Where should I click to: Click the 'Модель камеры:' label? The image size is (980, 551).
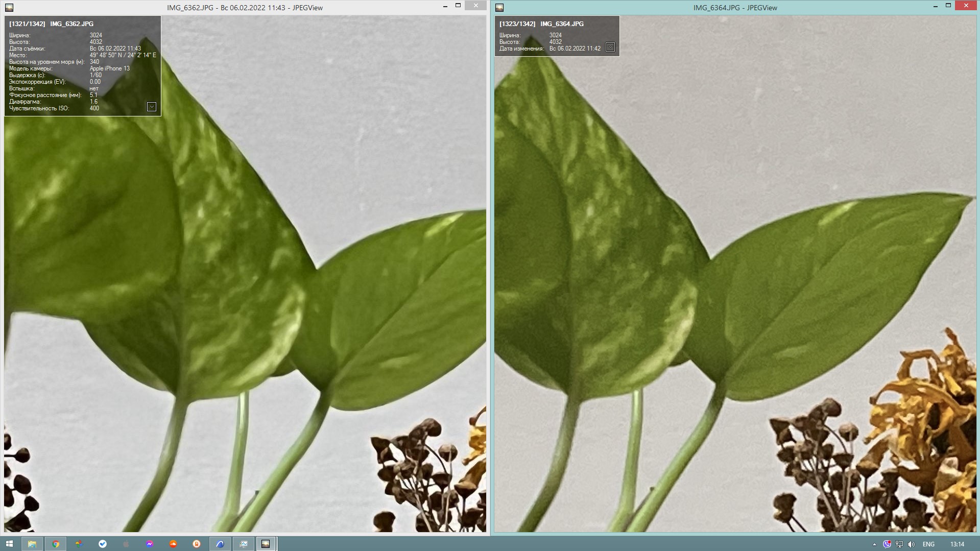(31, 68)
